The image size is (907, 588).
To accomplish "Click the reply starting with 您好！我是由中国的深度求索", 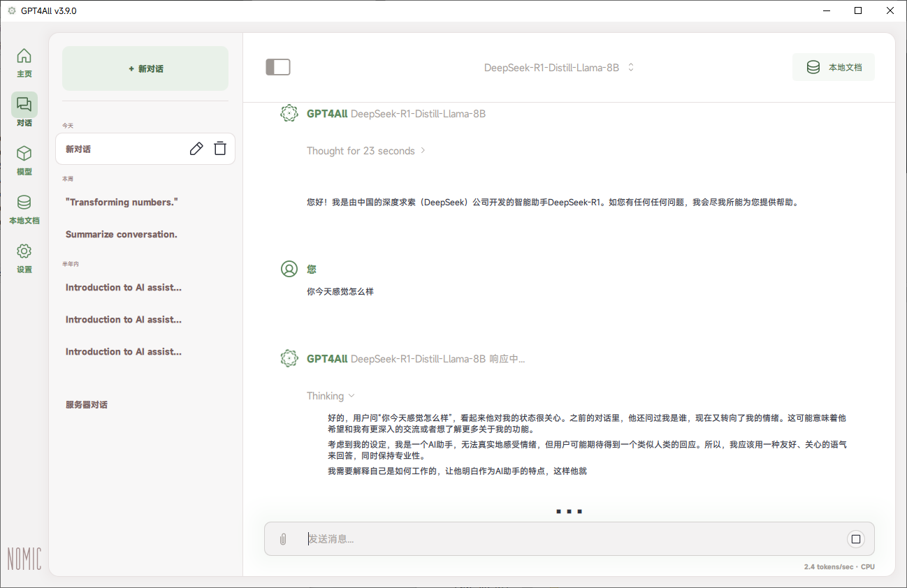I will tap(552, 203).
